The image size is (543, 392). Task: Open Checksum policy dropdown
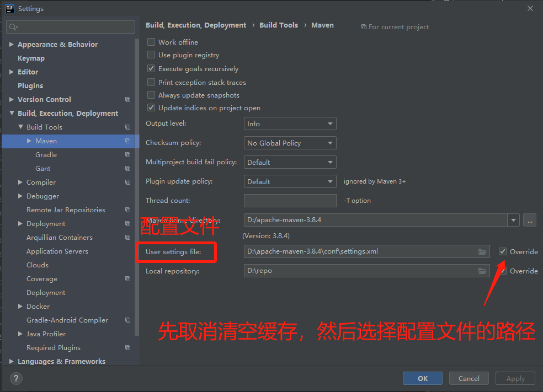pos(290,143)
